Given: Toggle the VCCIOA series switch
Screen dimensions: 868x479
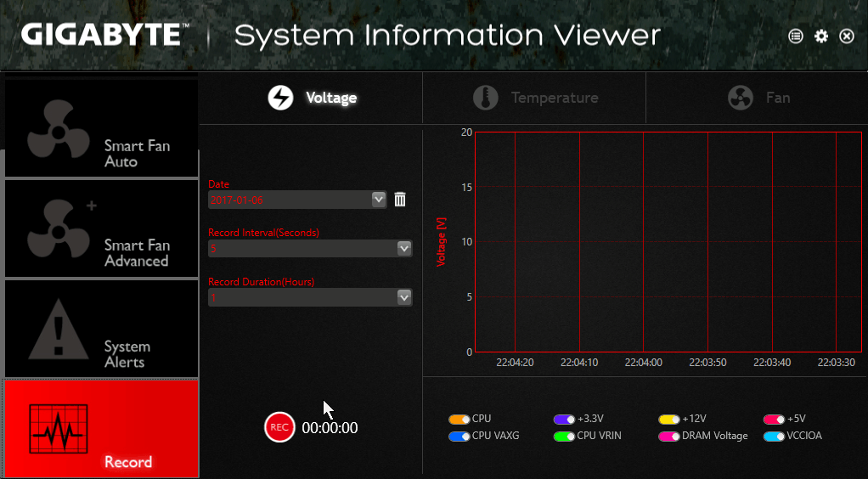Looking at the screenshot, I should click(774, 437).
